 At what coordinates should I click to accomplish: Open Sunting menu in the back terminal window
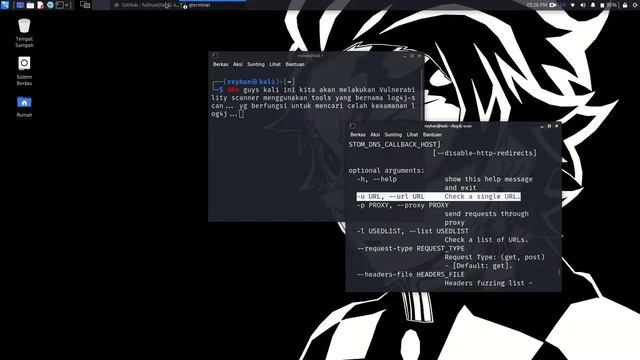[x=256, y=64]
